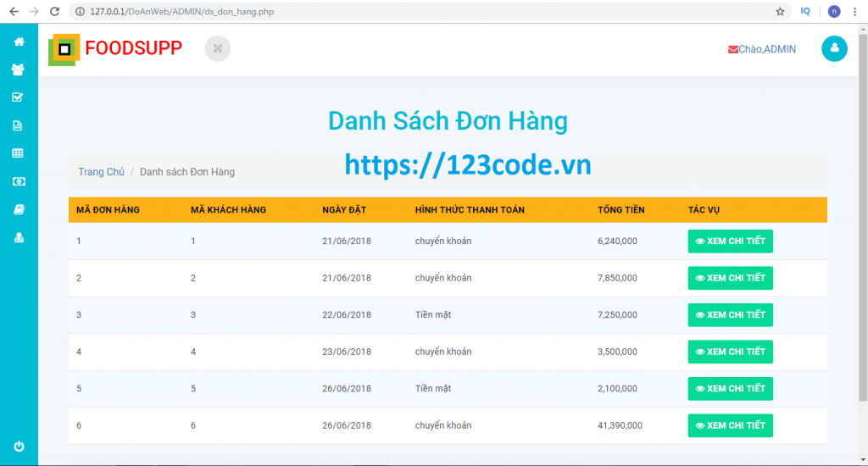Click Xem Chi Tiết for order 3
The height and width of the screenshot is (466, 868).
(x=730, y=315)
